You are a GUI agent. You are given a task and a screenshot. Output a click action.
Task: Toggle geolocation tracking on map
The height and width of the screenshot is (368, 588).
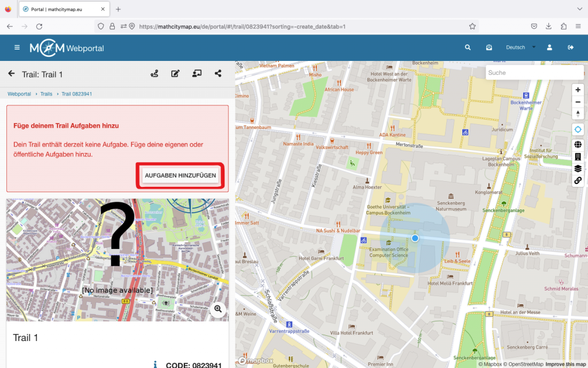578,129
